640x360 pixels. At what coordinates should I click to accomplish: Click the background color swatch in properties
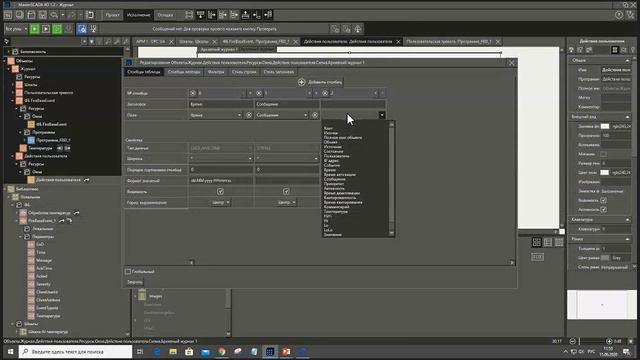(604, 127)
